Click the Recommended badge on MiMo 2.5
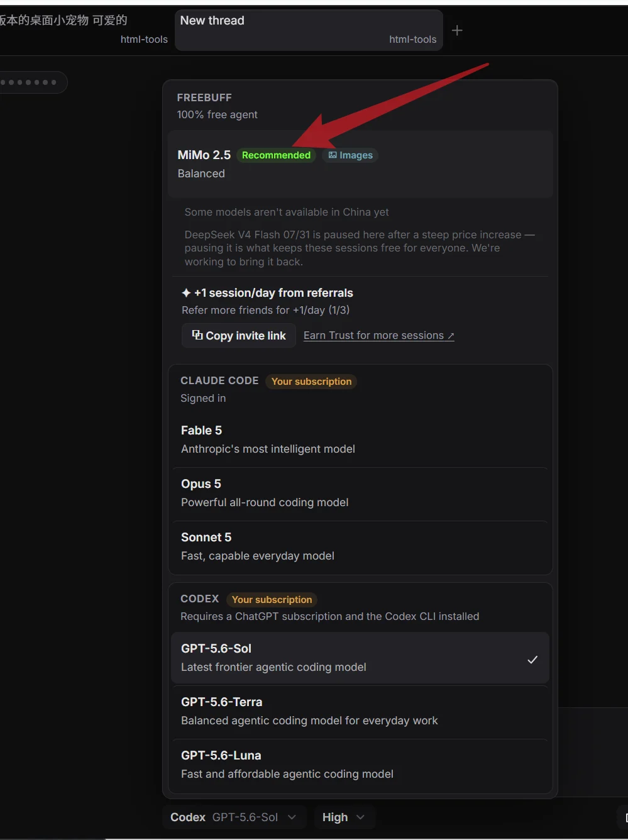The height and width of the screenshot is (840, 628). (x=276, y=155)
